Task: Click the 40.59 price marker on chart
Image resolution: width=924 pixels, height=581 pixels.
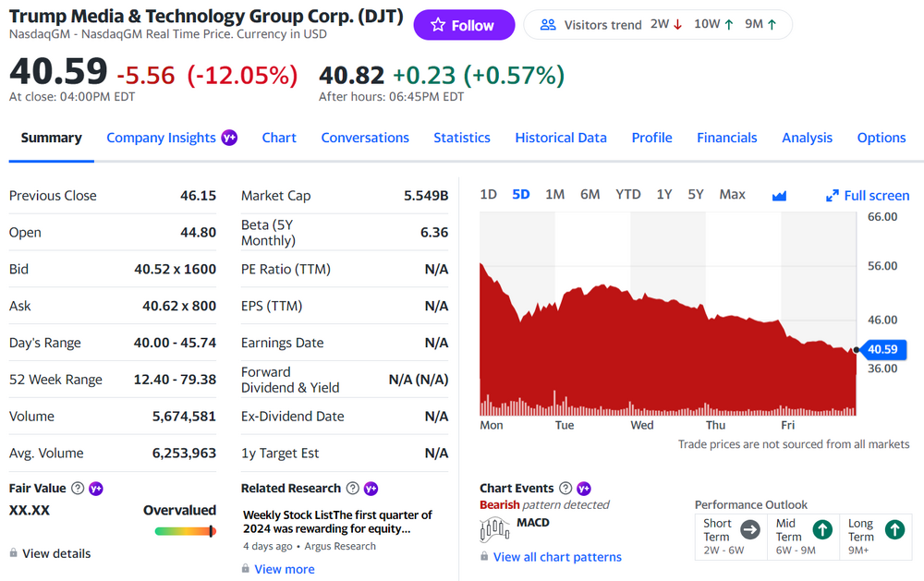Action: point(881,349)
